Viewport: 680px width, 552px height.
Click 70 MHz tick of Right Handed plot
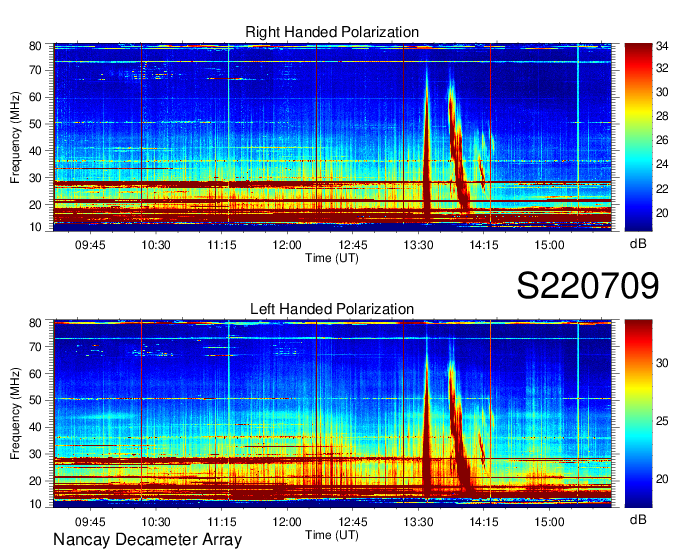35,70
